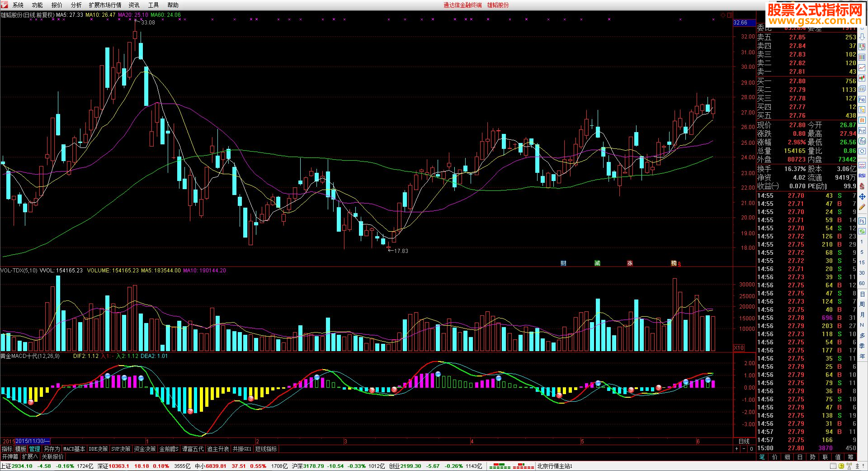Click the X10 volume scale marker
The image size is (868, 471).
tap(739, 348)
